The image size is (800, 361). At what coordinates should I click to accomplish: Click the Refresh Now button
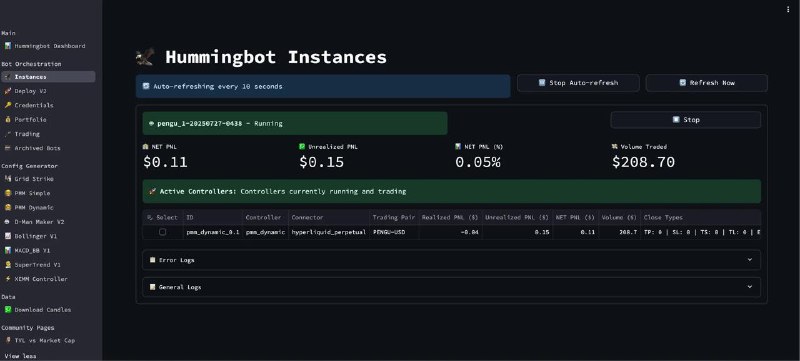(x=707, y=83)
